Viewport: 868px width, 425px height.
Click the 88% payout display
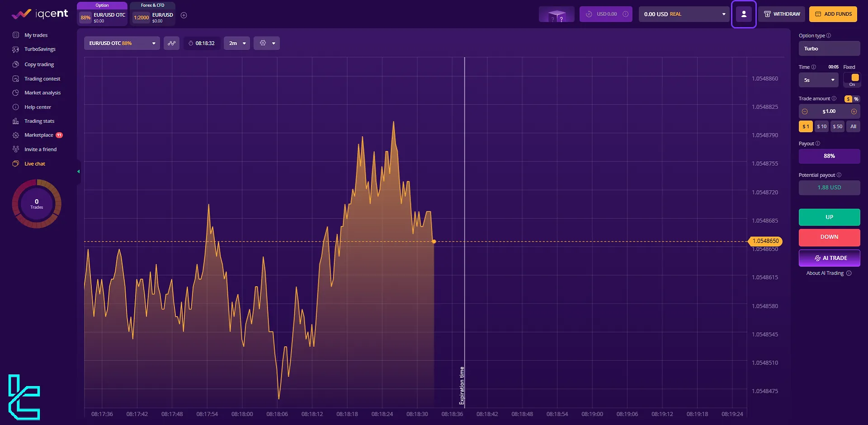click(x=829, y=156)
